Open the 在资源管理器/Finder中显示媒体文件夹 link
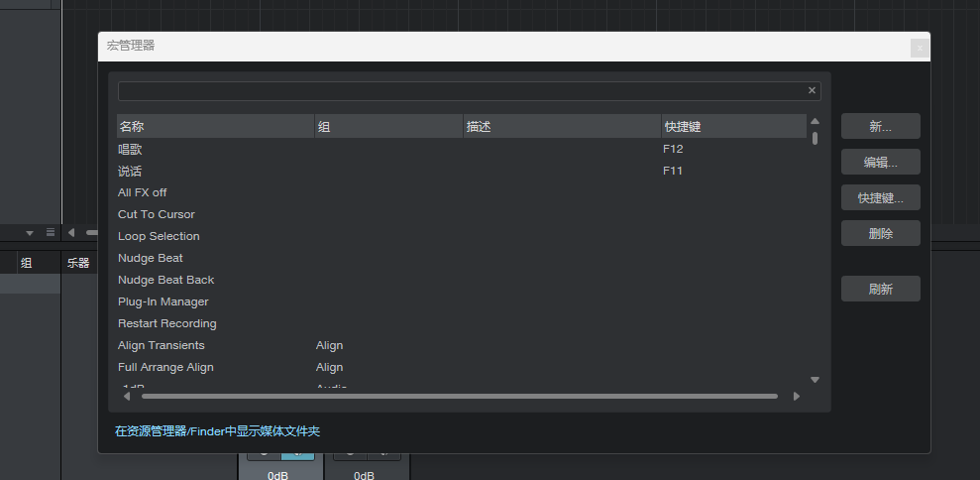 (217, 431)
